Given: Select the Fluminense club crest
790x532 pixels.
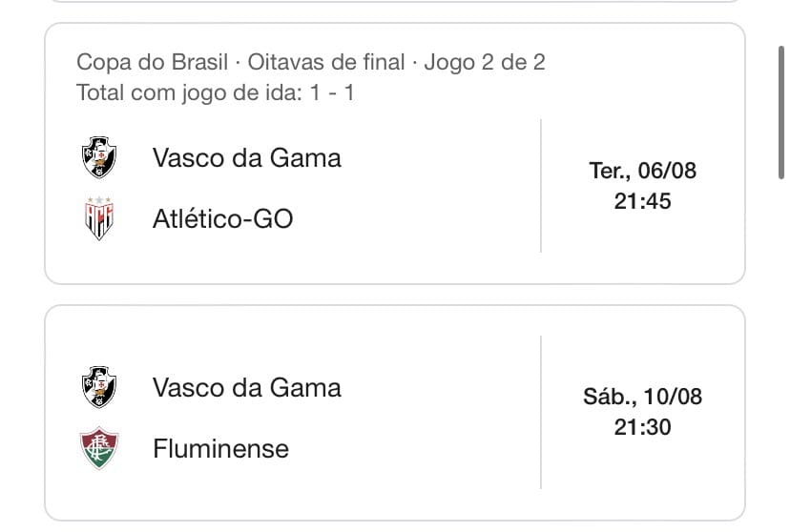Looking at the screenshot, I should tap(99, 448).
